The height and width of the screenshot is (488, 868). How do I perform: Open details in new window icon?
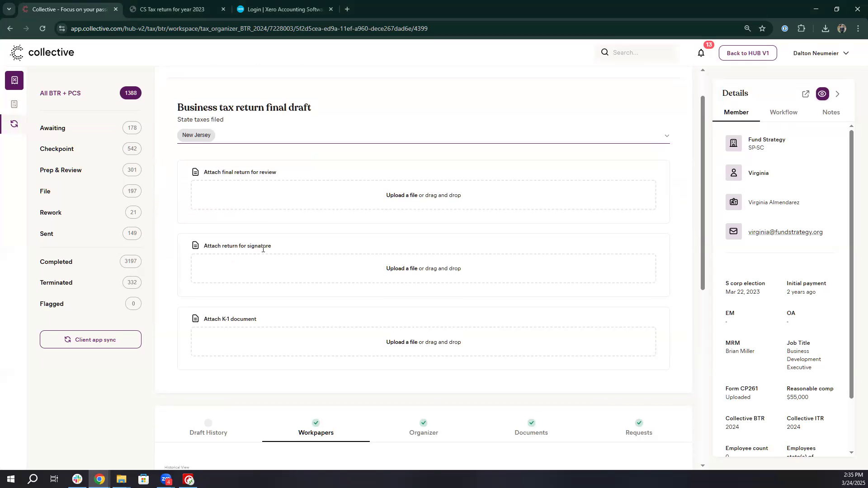pos(806,94)
